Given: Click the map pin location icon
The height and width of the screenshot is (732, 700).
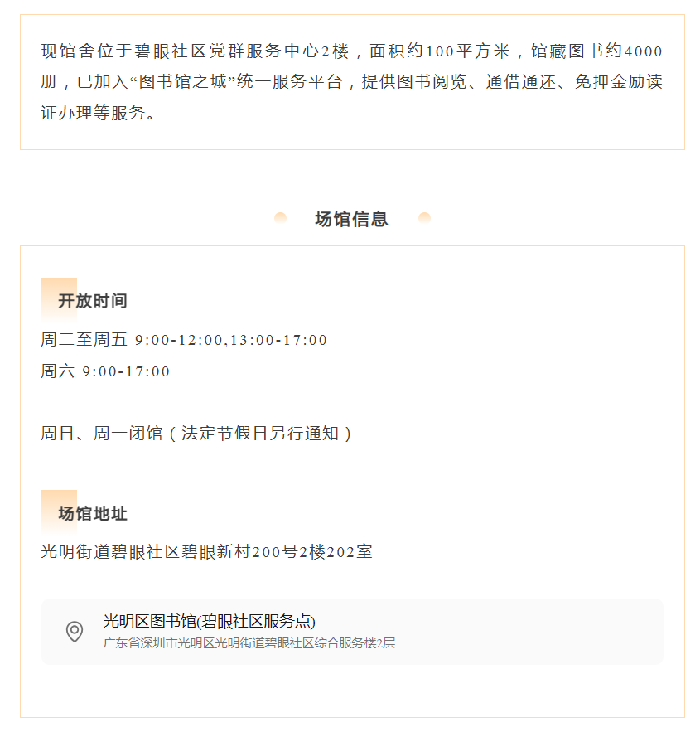Looking at the screenshot, I should pos(75,632).
